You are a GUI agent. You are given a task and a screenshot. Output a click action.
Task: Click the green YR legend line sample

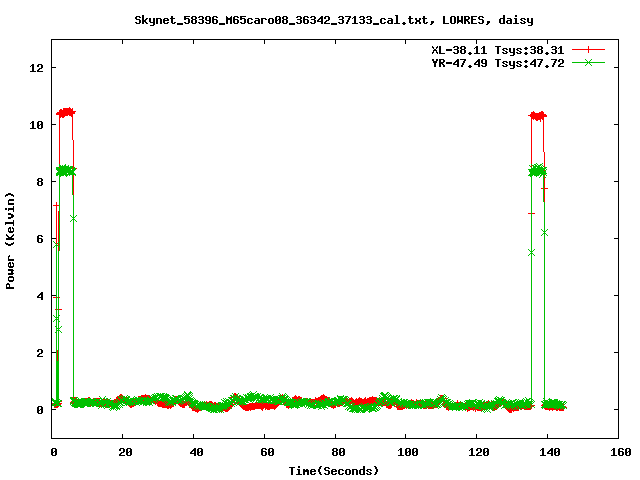588,62
